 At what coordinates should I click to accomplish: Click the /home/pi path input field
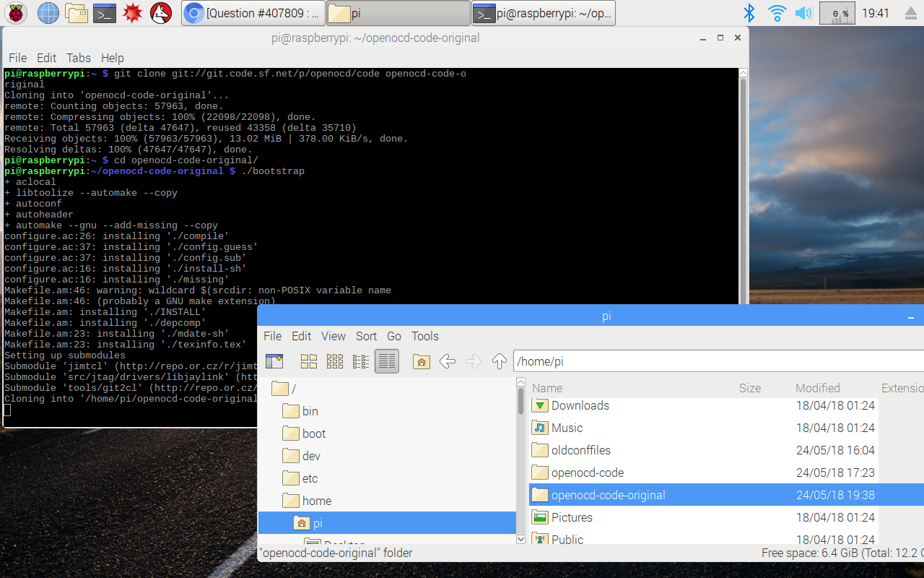(715, 361)
